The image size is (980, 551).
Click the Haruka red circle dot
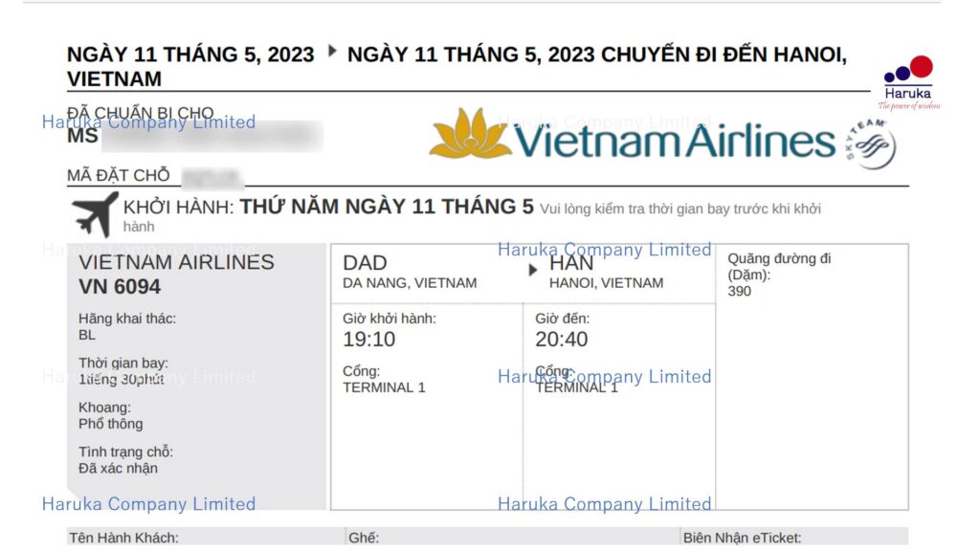(922, 66)
